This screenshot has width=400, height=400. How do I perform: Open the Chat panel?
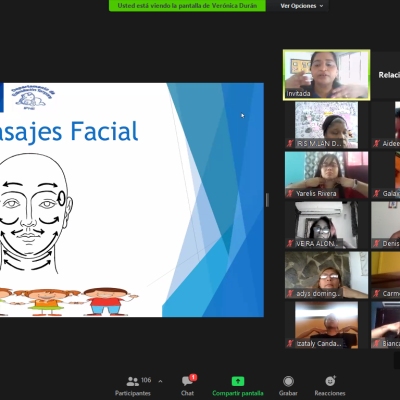coord(187,386)
